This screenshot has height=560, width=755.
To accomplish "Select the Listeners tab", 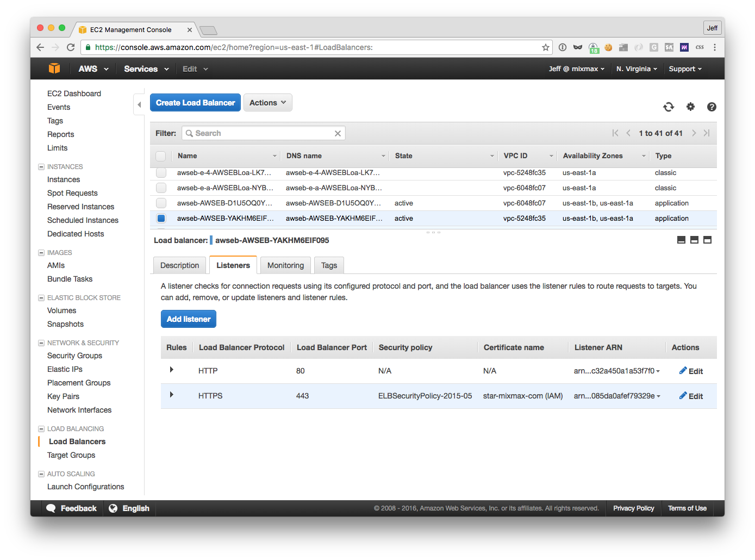I will [233, 265].
